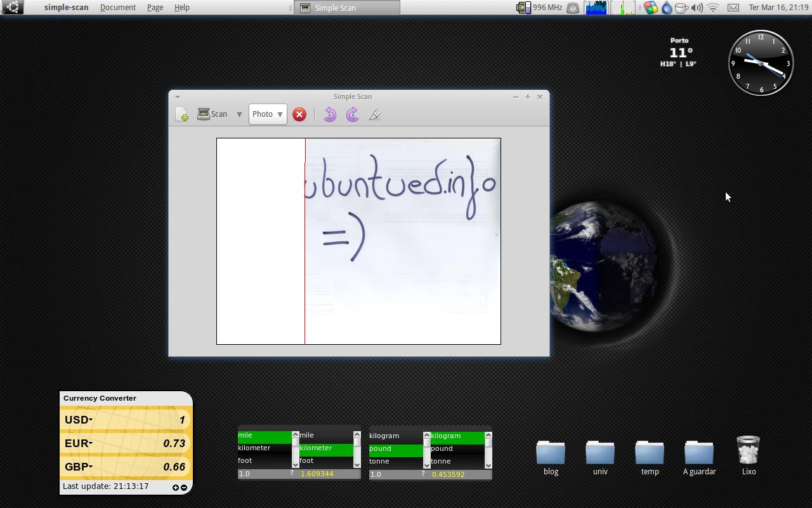This screenshot has height=508, width=812.
Task: Click the Scan button
Action: pos(213,114)
